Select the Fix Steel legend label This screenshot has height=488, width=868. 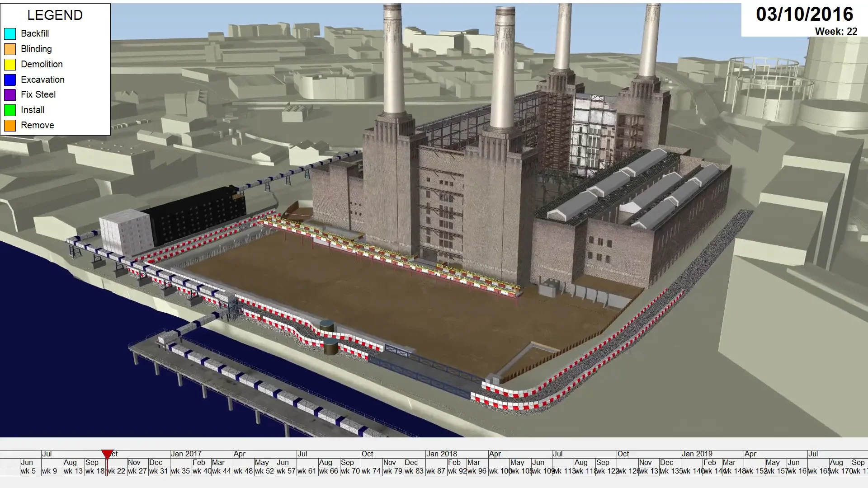pyautogui.click(x=38, y=94)
